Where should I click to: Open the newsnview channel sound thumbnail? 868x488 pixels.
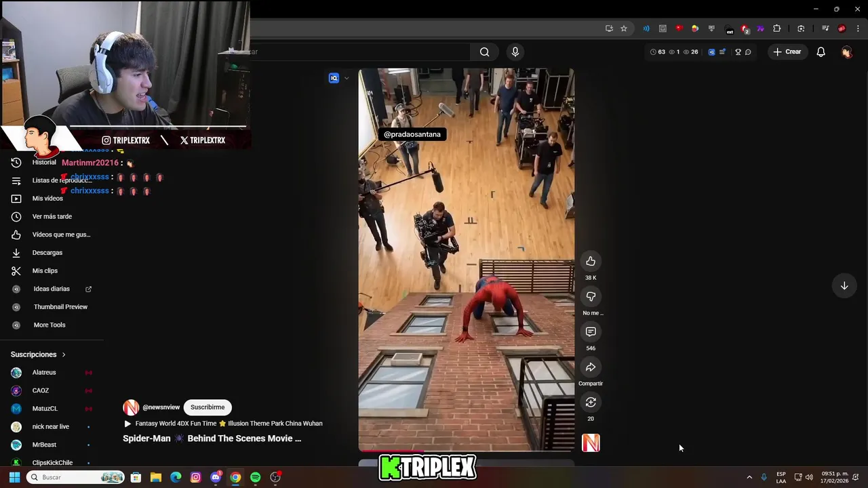point(591,443)
